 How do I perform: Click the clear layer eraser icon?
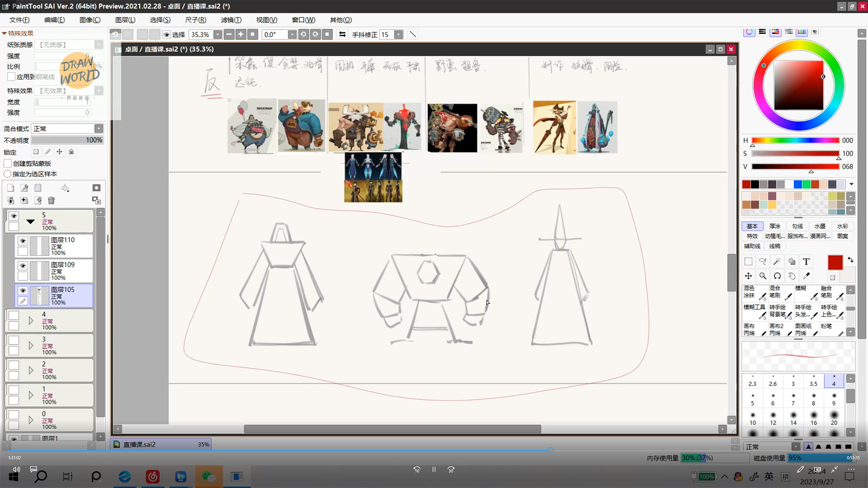point(38,200)
